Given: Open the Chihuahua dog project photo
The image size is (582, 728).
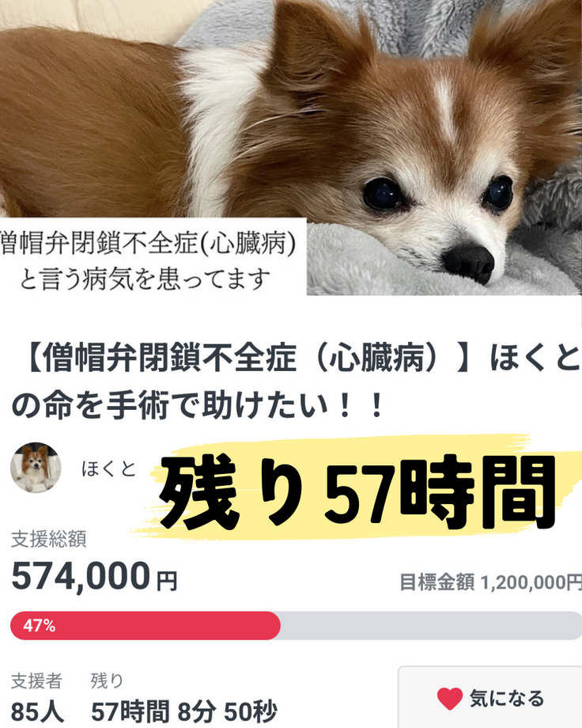Looking at the screenshot, I should pyautogui.click(x=291, y=147).
